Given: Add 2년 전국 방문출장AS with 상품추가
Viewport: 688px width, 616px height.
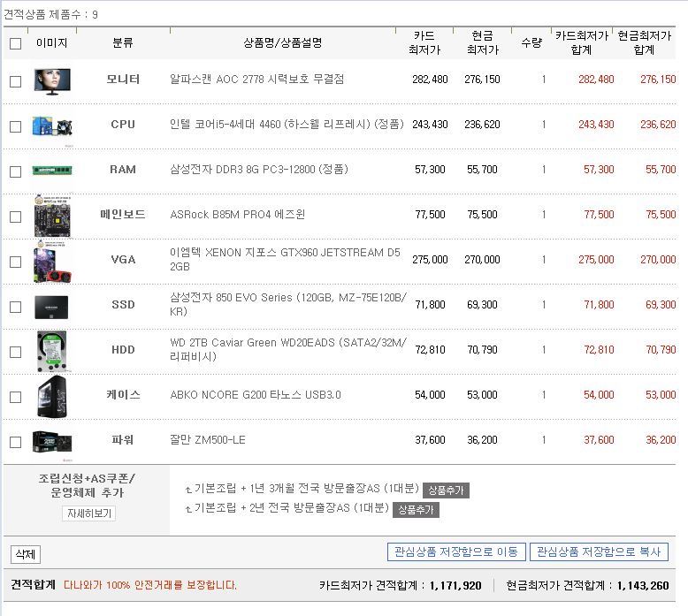Looking at the screenshot, I should pyautogui.click(x=416, y=509).
